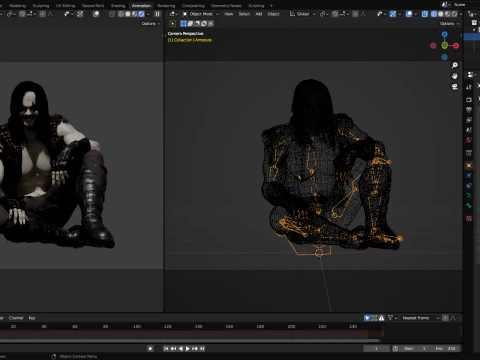The height and width of the screenshot is (360, 480).
Task: Enable material preview shading in right viewport
Action: pos(447,14)
